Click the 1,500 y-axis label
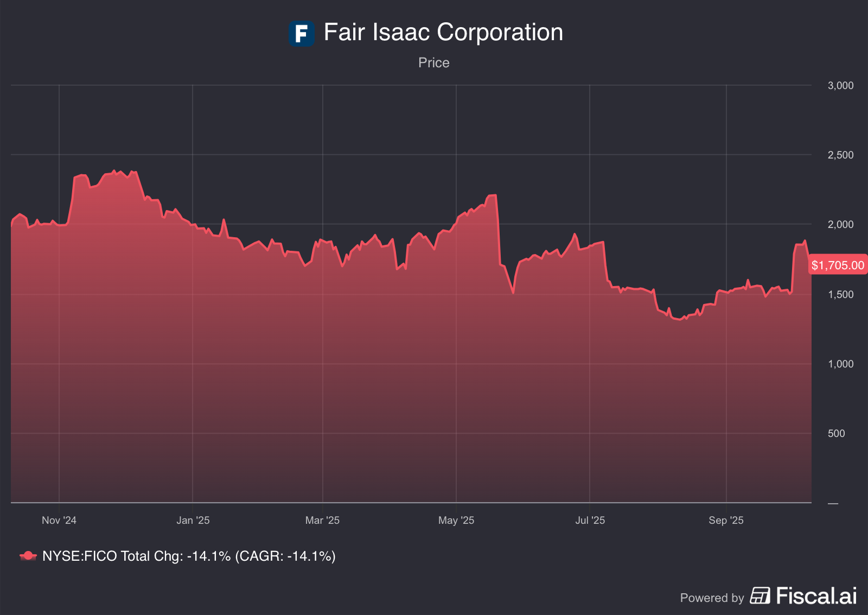Screen dimensions: 868x615 pyautogui.click(x=840, y=294)
